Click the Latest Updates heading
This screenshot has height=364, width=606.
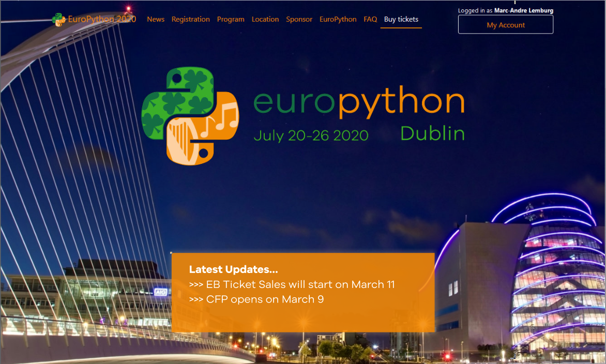233,269
